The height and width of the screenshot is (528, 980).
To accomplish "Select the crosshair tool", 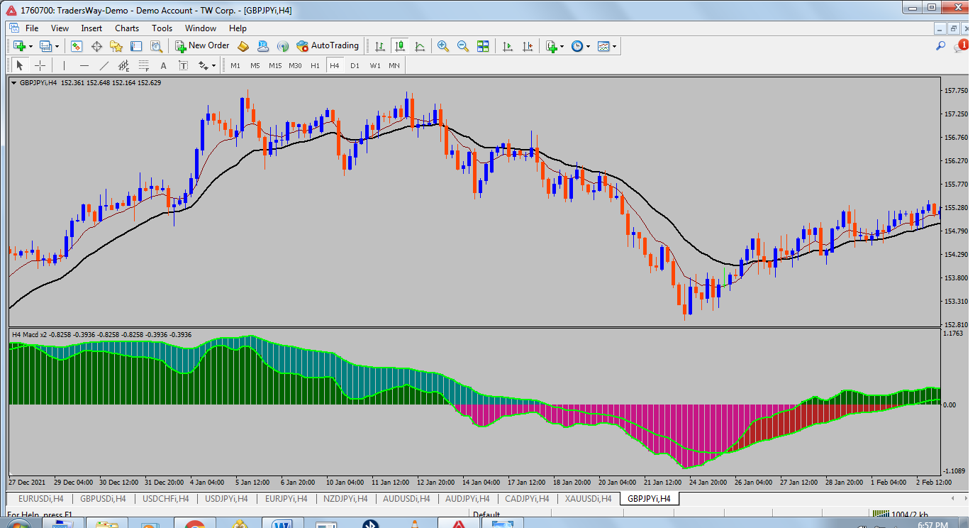I will click(40, 66).
